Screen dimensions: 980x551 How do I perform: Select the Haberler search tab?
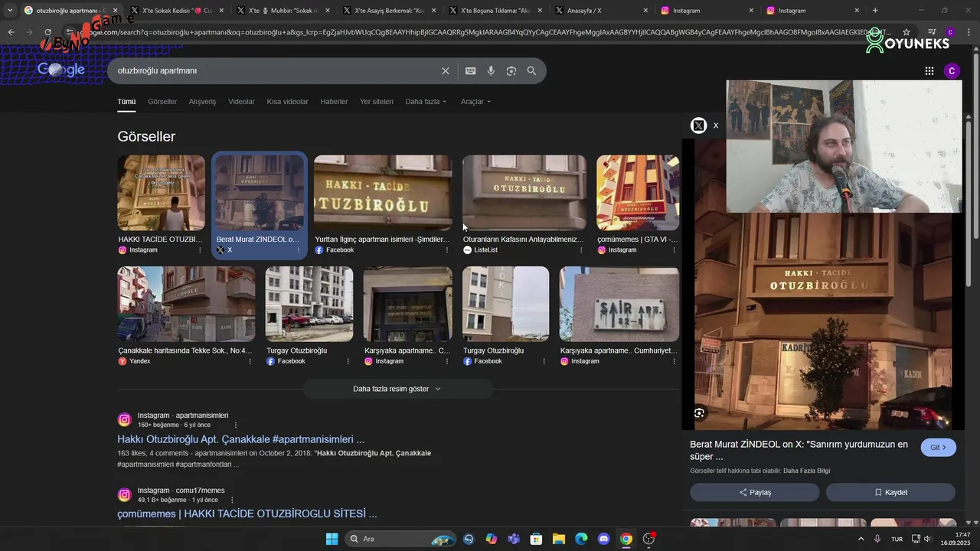click(334, 102)
